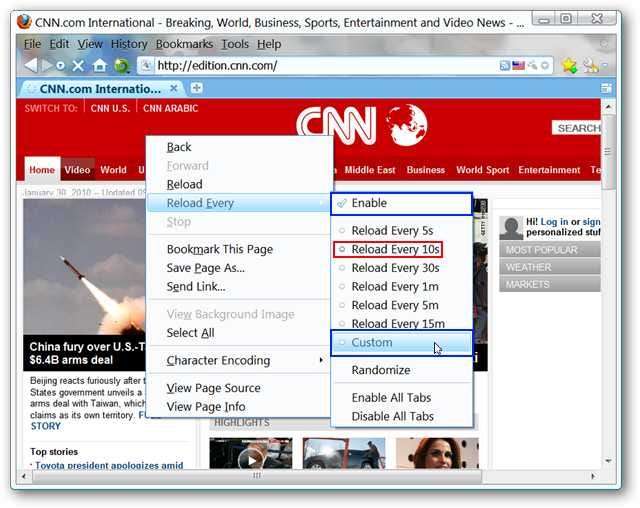Open the Tools menu
The height and width of the screenshot is (508, 640).
tap(235, 44)
